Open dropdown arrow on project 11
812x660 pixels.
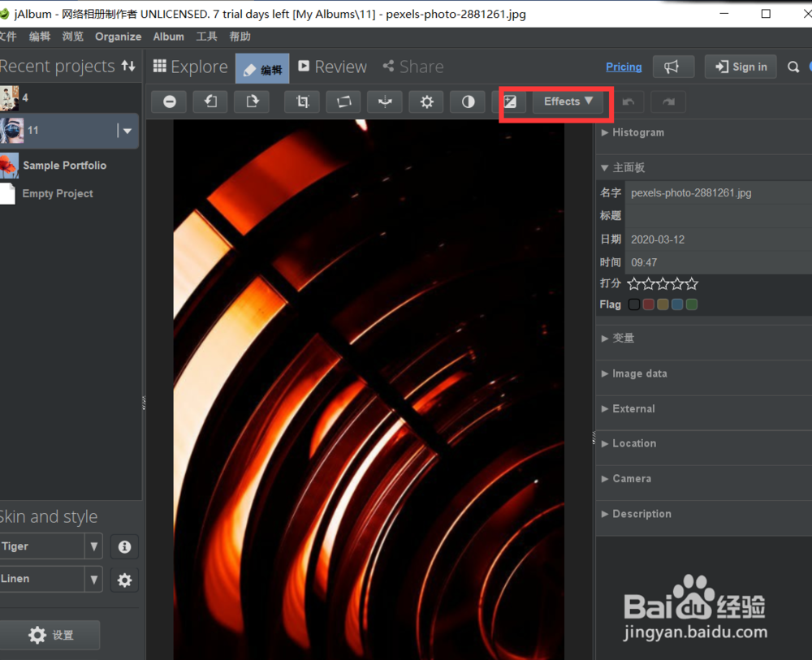(x=127, y=131)
